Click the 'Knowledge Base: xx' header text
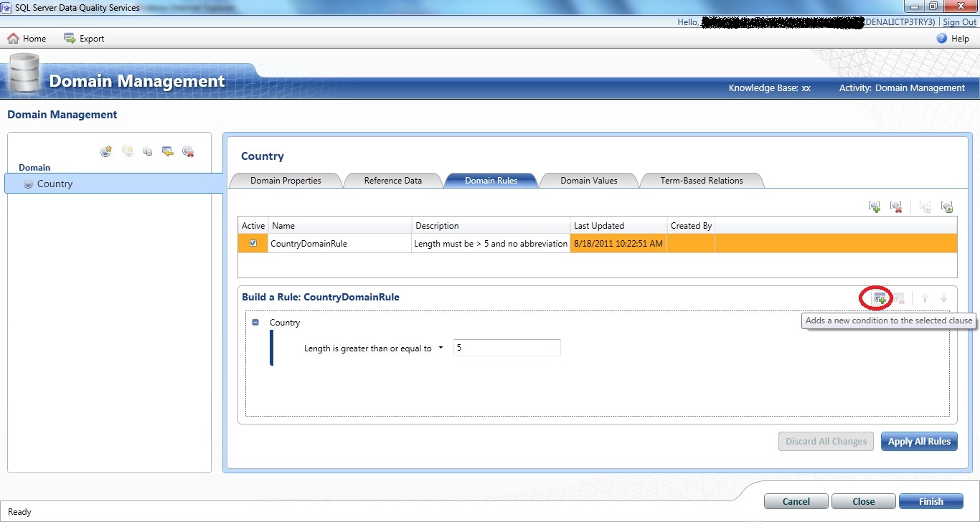Image resolution: width=980 pixels, height=522 pixels. coord(770,87)
